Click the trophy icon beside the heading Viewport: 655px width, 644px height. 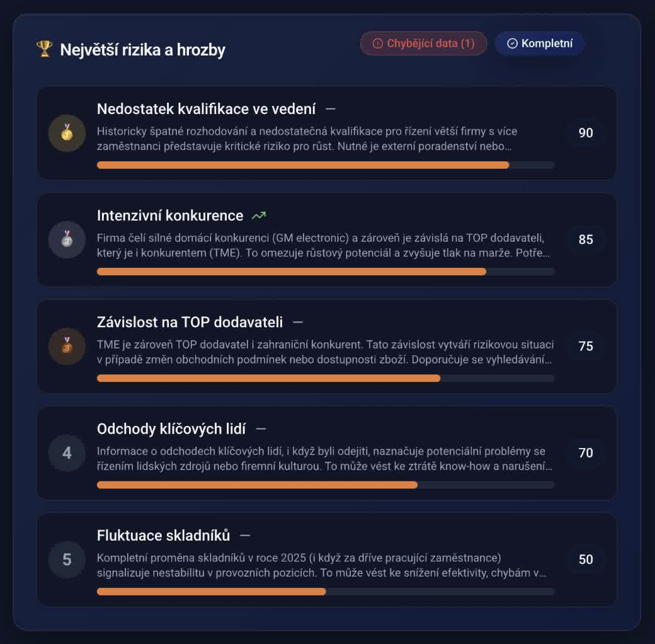tap(44, 49)
